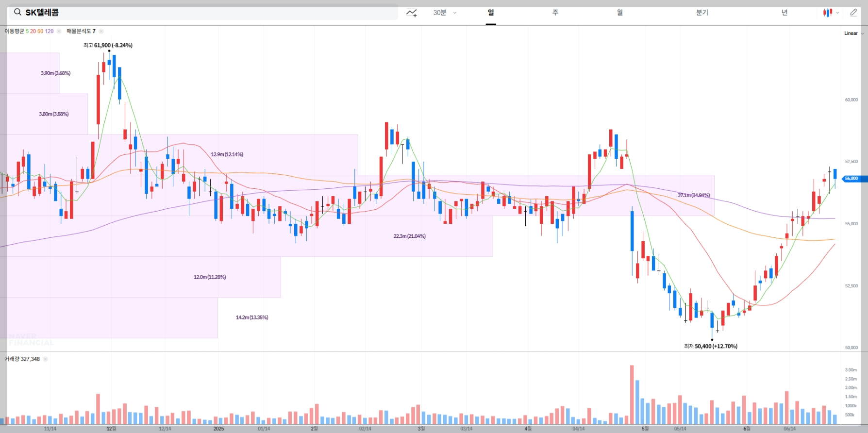
Task: Click the 06/14 date axis label
Action: 789,429
